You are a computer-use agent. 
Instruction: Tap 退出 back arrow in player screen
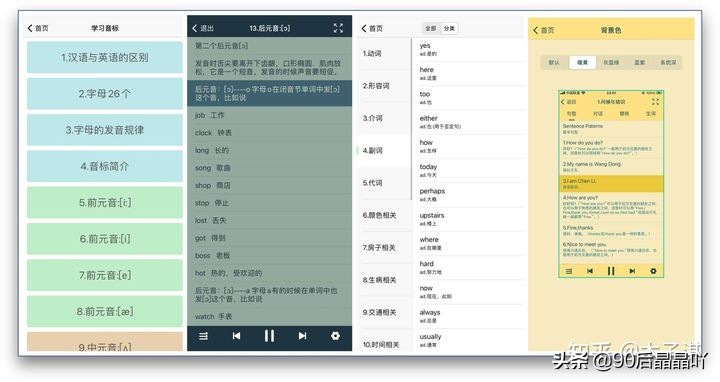coord(202,28)
